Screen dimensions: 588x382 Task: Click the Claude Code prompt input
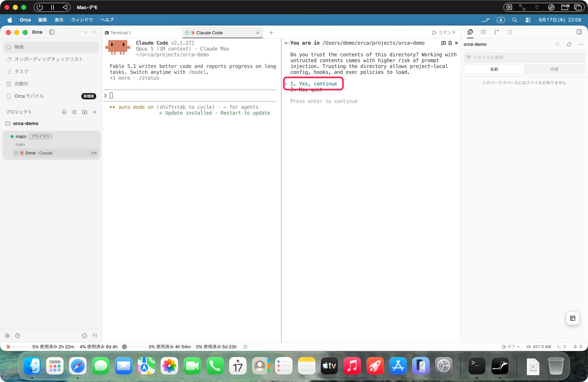[190, 96]
